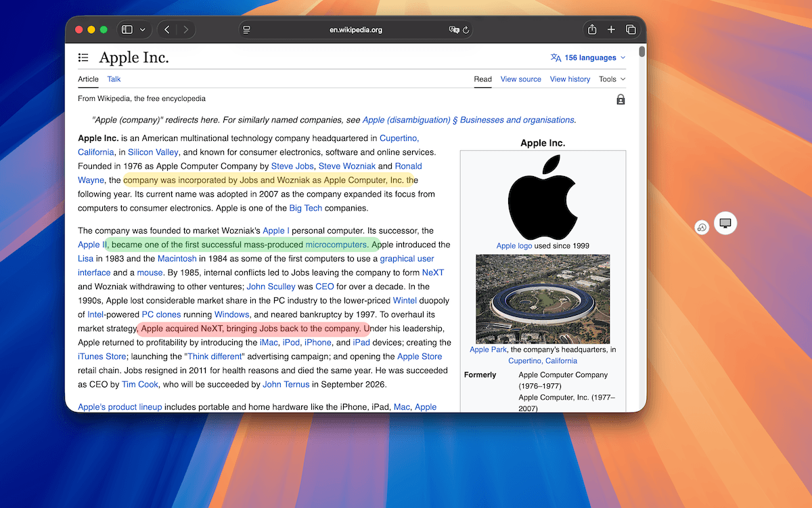
Task: Open the Share menu
Action: point(592,29)
